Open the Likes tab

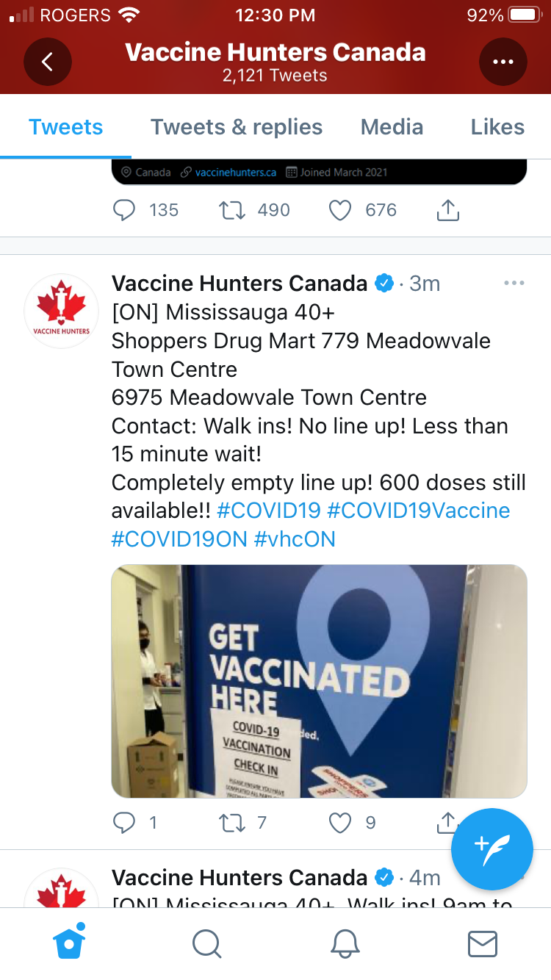tap(497, 127)
